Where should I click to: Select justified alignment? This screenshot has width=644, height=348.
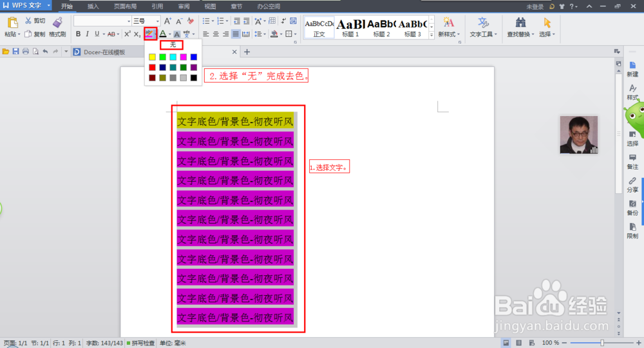236,34
